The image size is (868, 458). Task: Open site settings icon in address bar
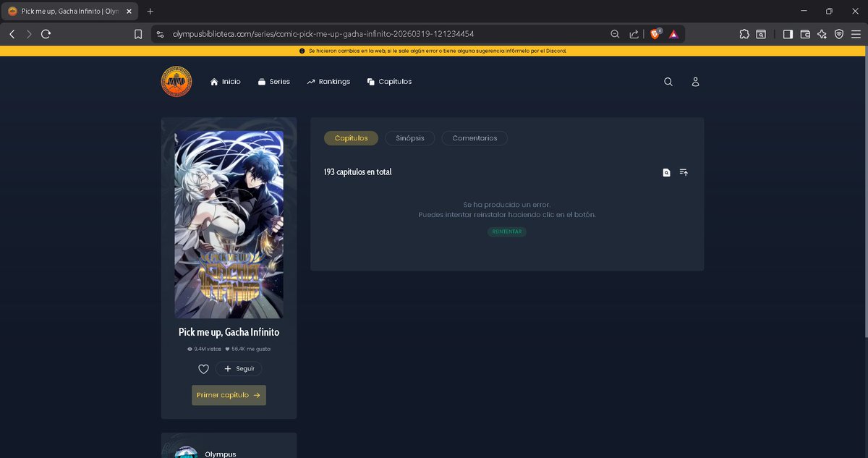[161, 34]
